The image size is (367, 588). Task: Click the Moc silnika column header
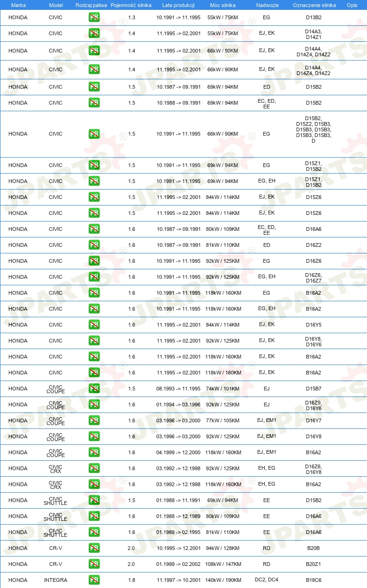click(x=223, y=5)
